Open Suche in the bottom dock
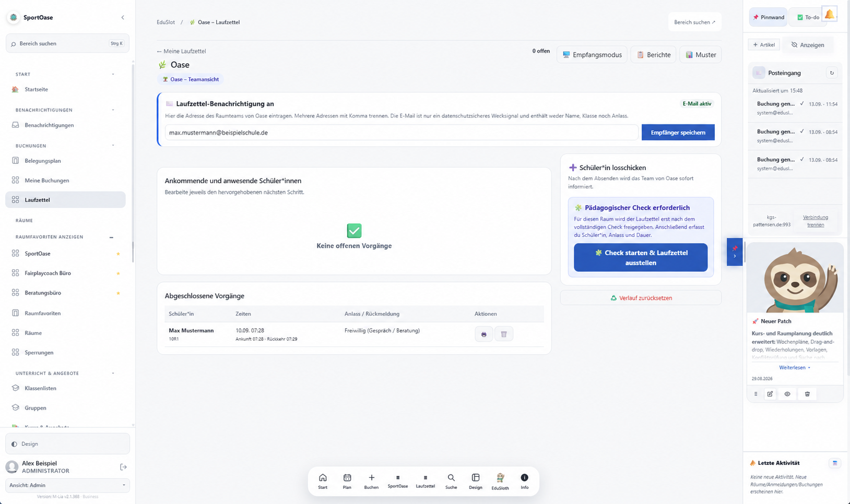The image size is (850, 504). pos(451,482)
